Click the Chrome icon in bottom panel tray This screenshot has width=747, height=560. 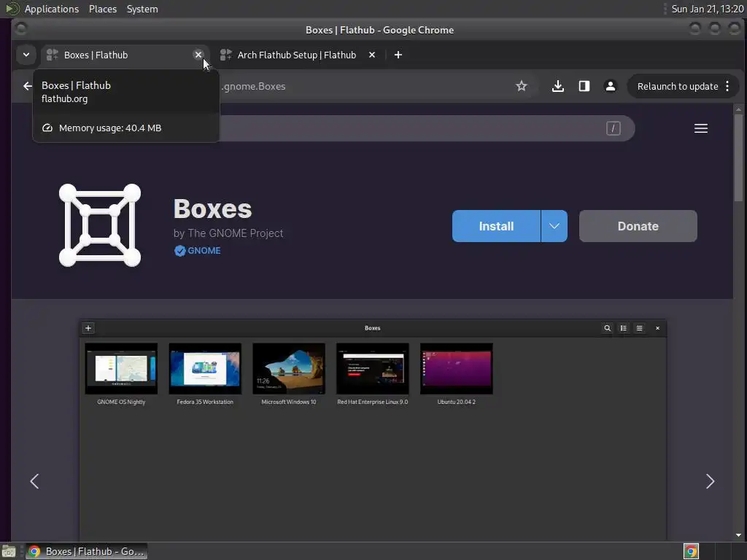[x=691, y=551]
